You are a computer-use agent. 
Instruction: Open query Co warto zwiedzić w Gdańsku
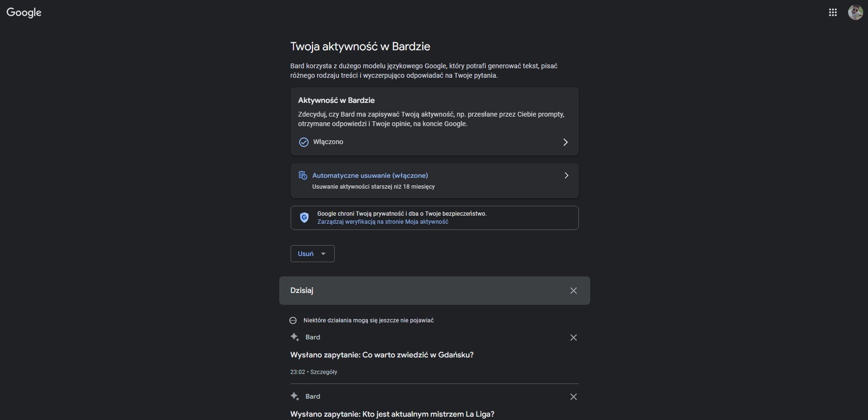click(382, 355)
